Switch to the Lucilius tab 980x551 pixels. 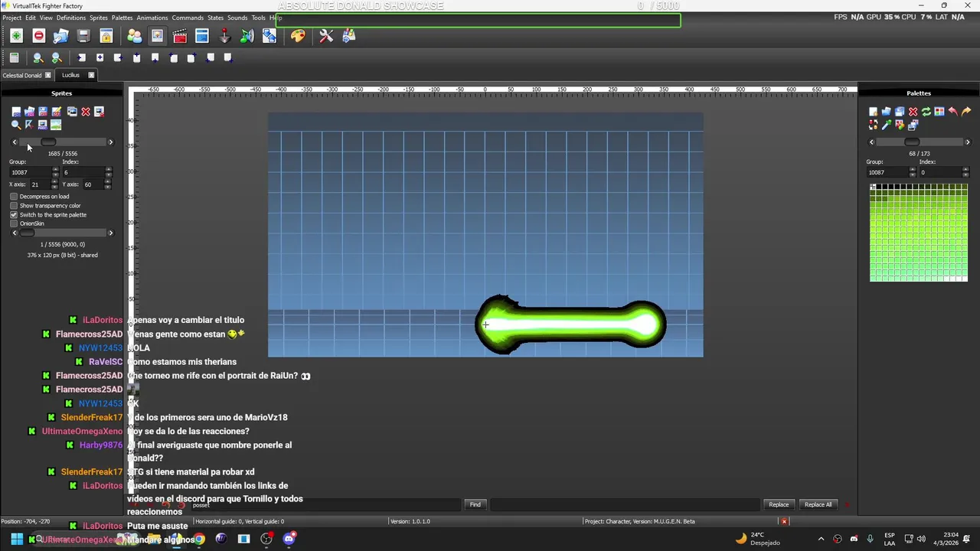[x=70, y=75]
